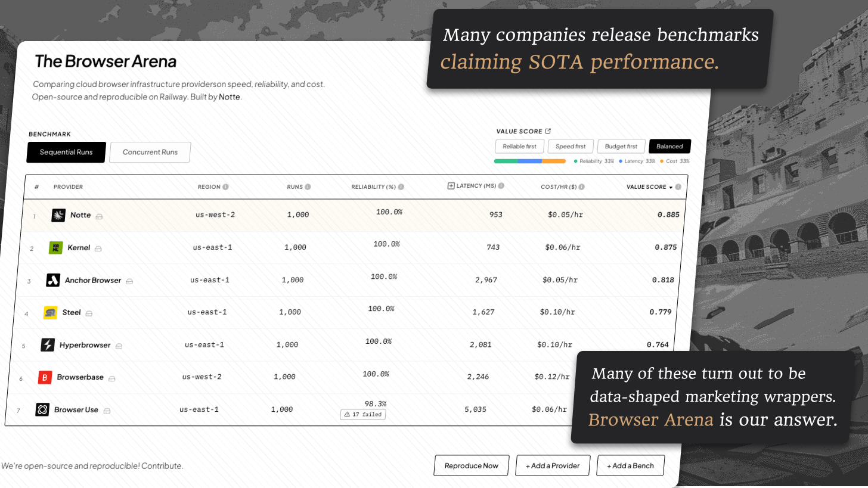868x488 pixels.
Task: Click the Browserbase red logo icon
Action: [45, 377]
